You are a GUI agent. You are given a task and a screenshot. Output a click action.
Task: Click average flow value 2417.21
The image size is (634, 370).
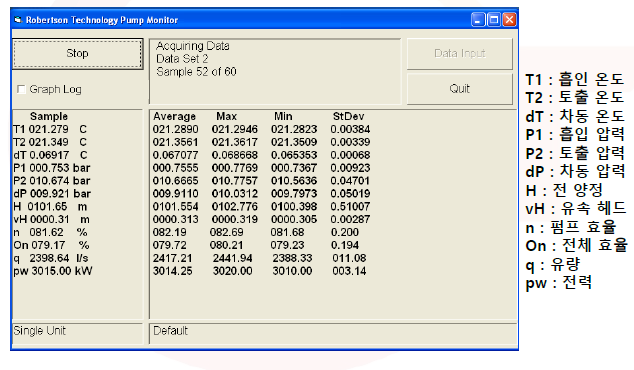(x=173, y=259)
